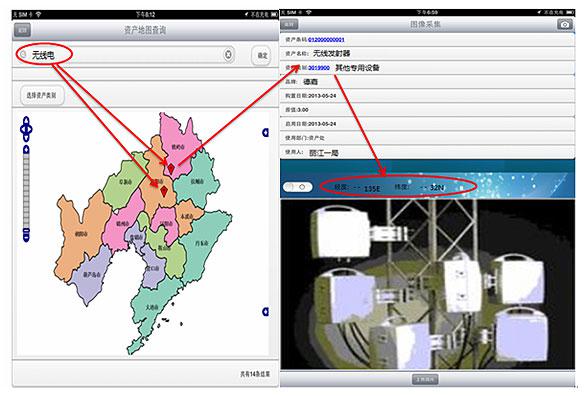
Task: Select the lower red asset marker on the map
Action: (x=164, y=191)
